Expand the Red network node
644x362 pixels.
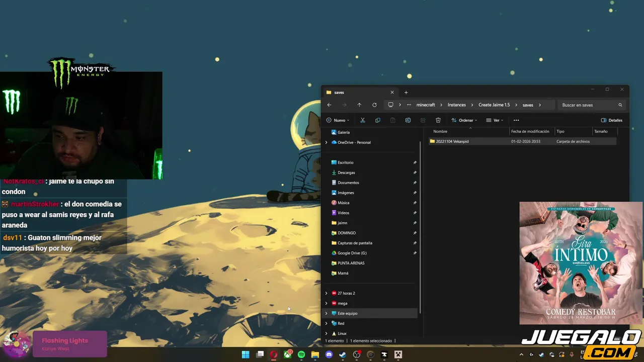(326, 323)
